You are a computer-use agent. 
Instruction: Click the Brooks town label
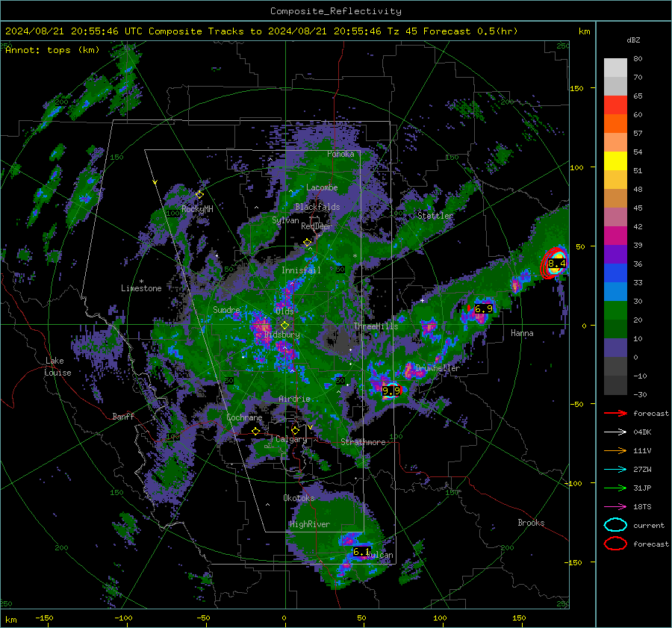[x=531, y=523]
